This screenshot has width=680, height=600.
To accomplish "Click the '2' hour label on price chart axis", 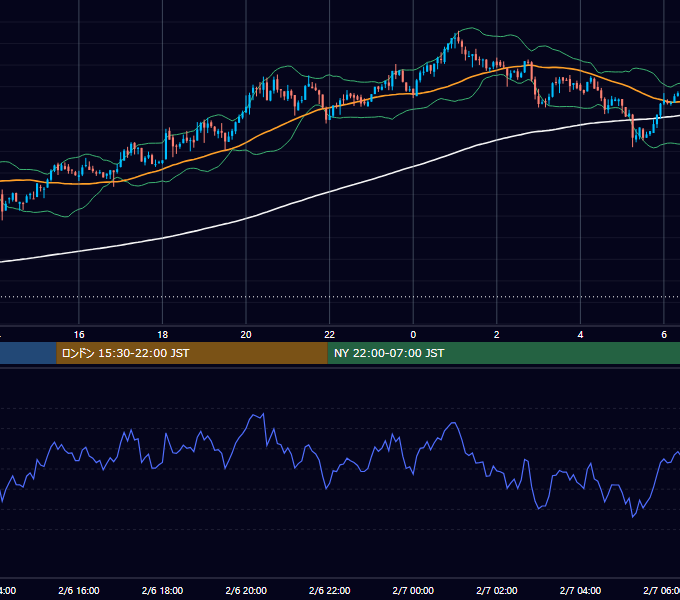I will tap(497, 335).
